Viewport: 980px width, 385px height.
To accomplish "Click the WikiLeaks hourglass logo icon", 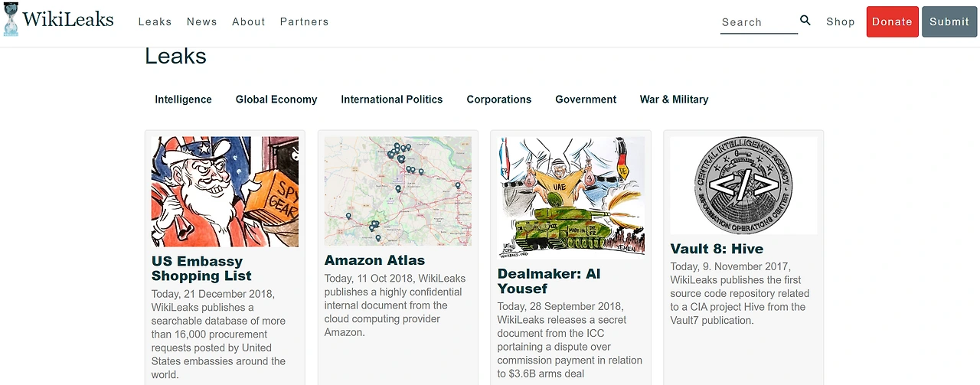I will click(x=10, y=21).
